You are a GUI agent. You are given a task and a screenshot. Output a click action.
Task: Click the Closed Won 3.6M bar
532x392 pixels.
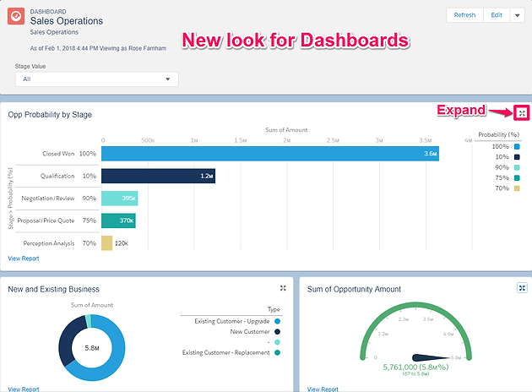click(270, 154)
